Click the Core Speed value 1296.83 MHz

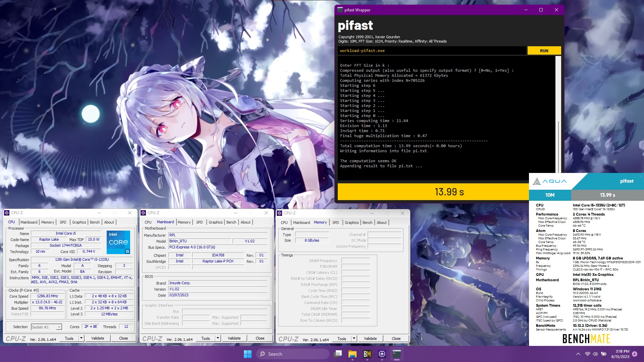(x=47, y=296)
